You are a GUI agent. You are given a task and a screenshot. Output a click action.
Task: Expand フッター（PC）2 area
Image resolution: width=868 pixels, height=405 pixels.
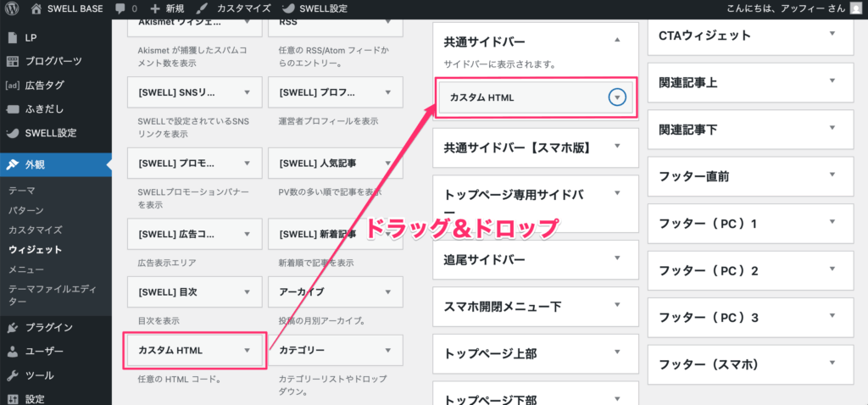tap(832, 269)
